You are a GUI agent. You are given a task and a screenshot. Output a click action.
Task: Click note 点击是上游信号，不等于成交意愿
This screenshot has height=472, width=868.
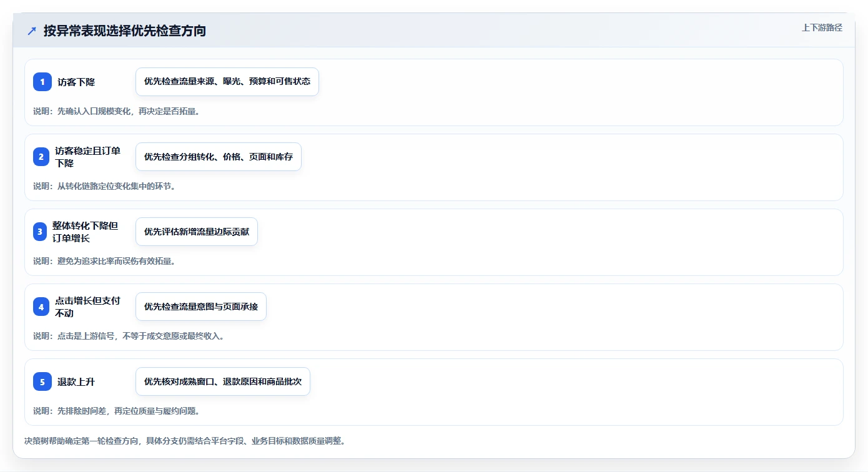coord(129,336)
